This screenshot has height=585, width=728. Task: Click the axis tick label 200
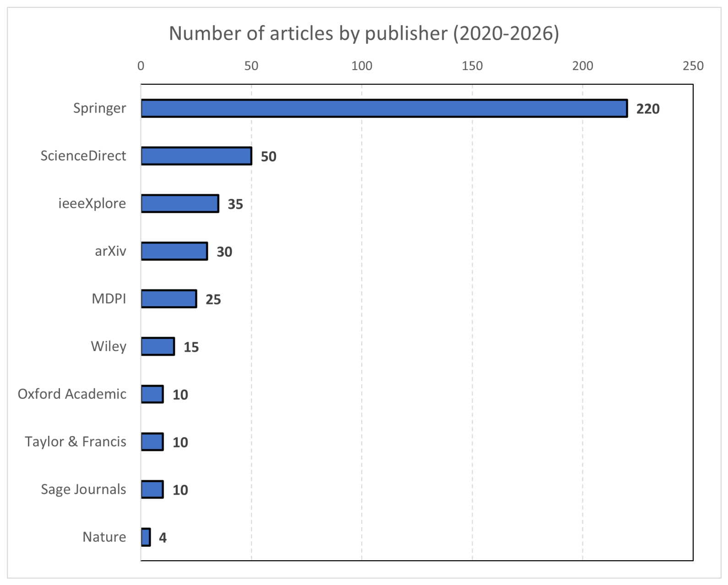point(583,66)
